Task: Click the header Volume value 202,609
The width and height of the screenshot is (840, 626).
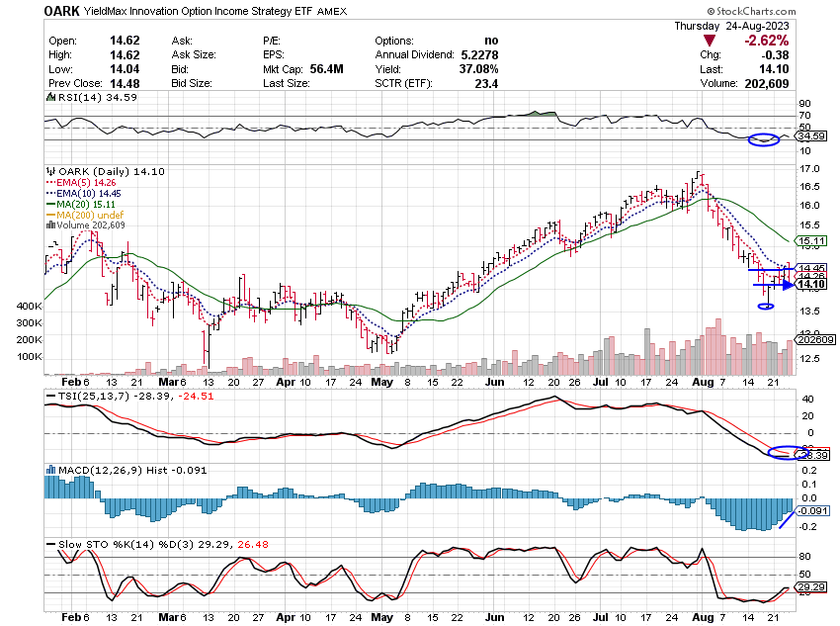Action: click(767, 84)
